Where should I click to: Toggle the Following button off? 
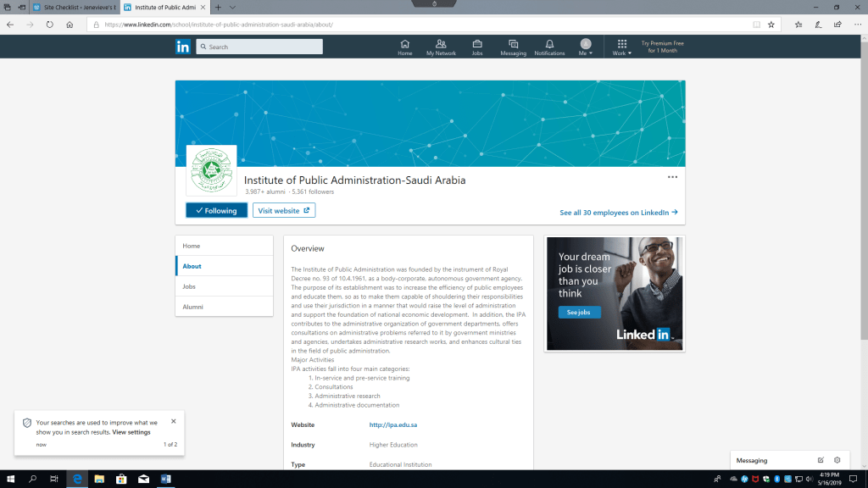[x=216, y=210]
